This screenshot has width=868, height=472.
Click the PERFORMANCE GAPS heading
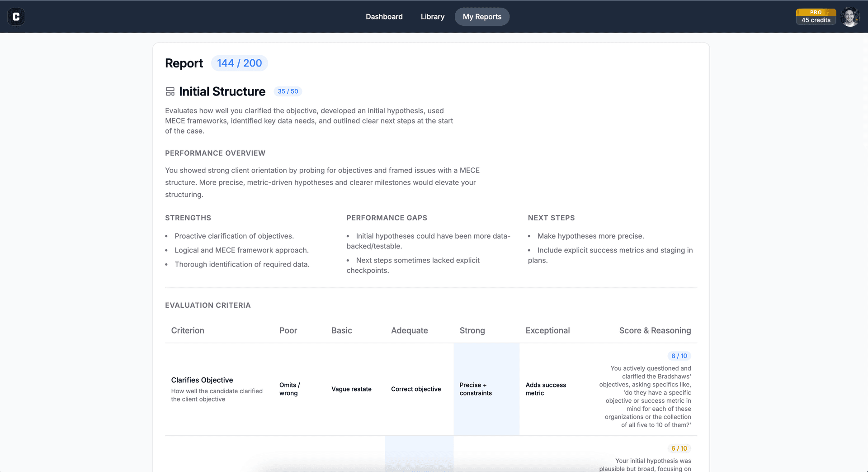[x=387, y=218]
